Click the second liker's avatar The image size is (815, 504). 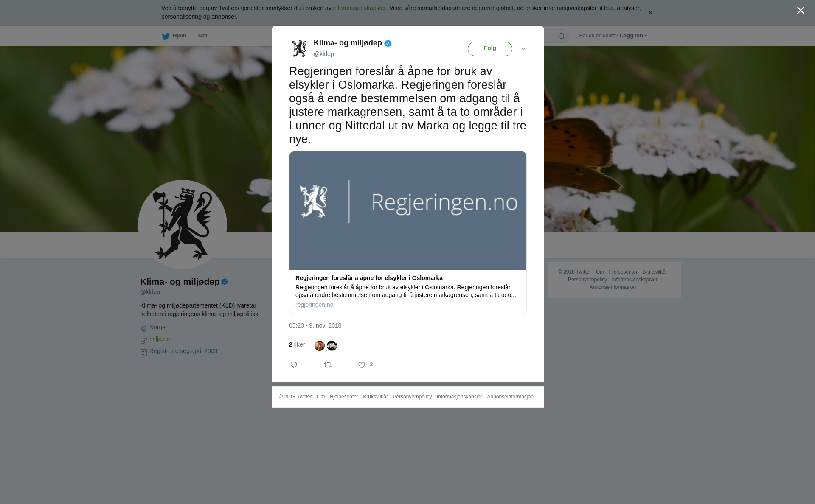pyautogui.click(x=332, y=346)
